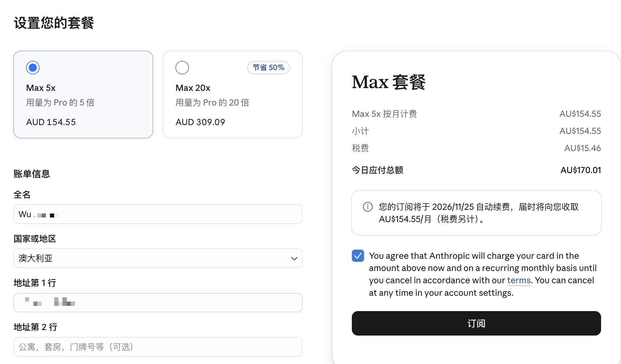The width and height of the screenshot is (621, 364).
Task: Click the 今日应付总额 AU$170.01 amount
Action: click(581, 170)
